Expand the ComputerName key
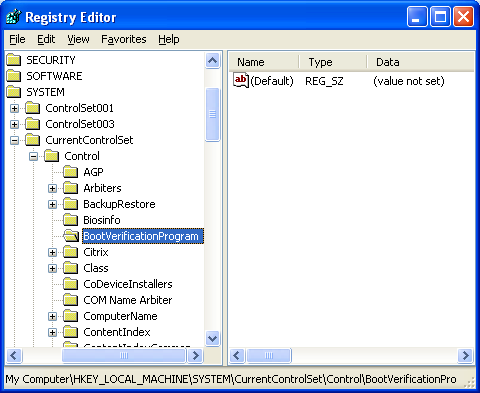Image resolution: width=480 pixels, height=393 pixels. coord(52,316)
